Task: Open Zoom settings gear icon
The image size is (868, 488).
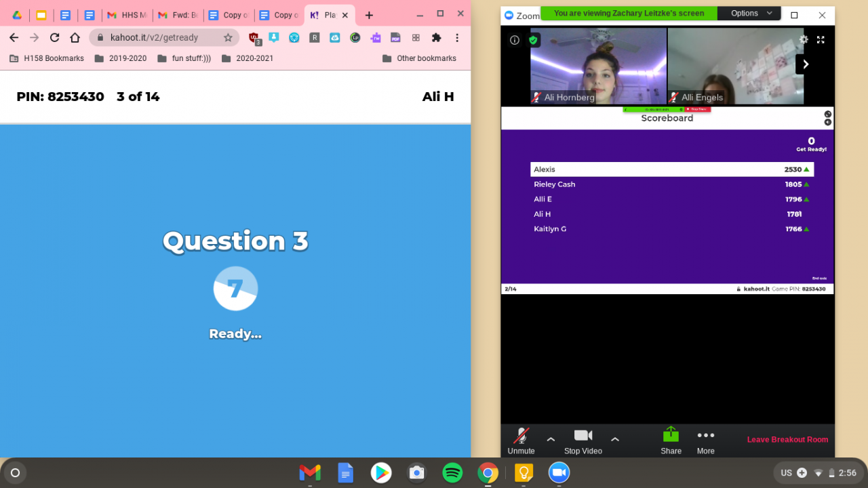Action: (804, 40)
